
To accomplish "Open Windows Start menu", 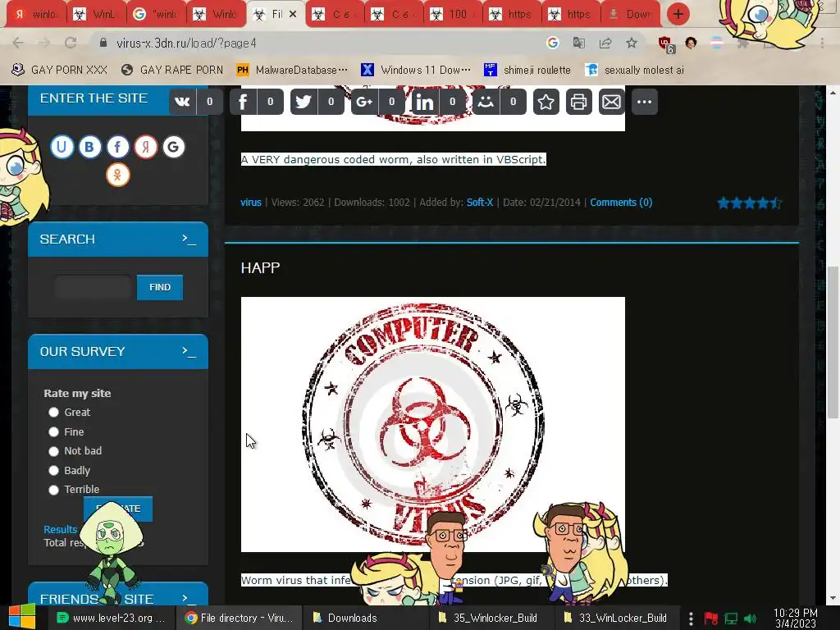I will point(22,617).
